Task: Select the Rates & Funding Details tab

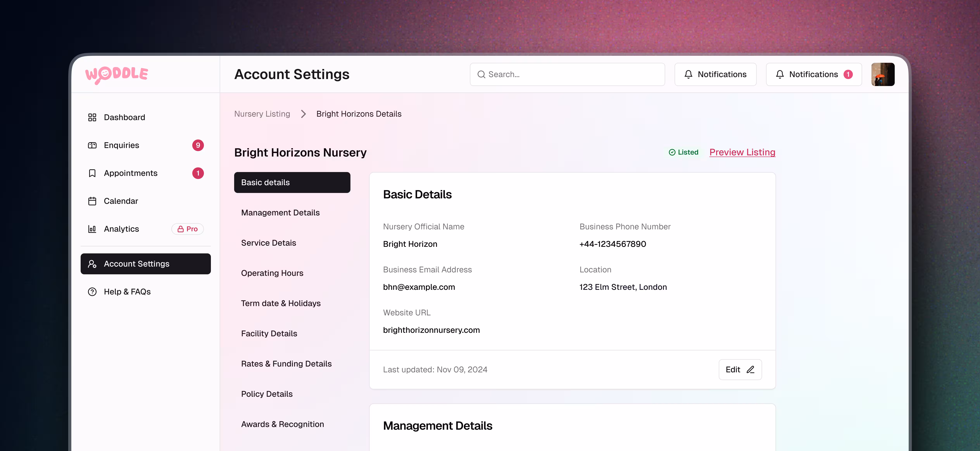Action: coord(286,364)
